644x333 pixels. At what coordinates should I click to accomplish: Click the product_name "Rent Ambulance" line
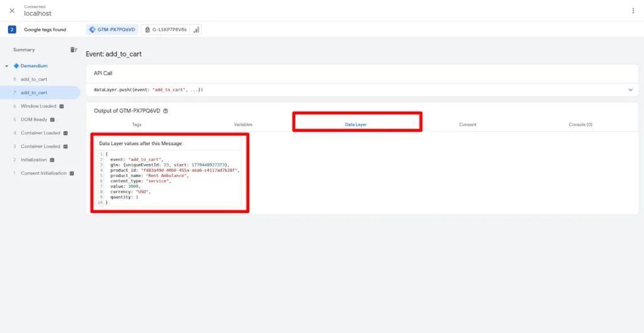[x=149, y=175]
